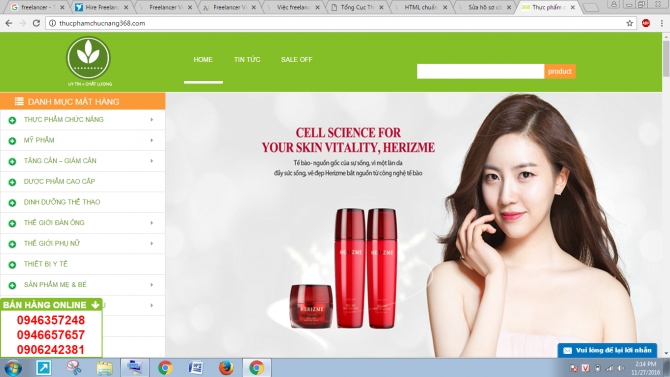Click the page vertical scrollbar thumb

[666, 59]
